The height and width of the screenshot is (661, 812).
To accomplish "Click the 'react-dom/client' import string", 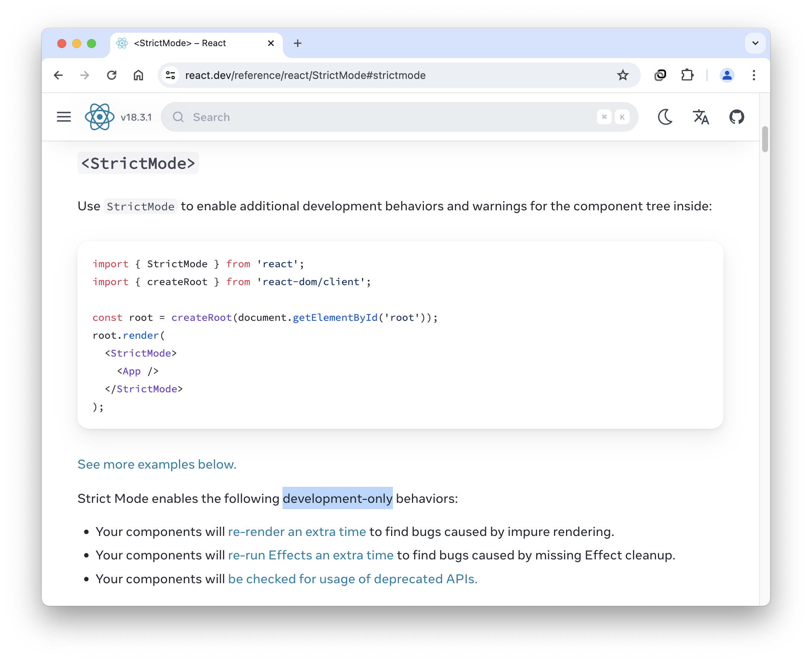I will [311, 282].
